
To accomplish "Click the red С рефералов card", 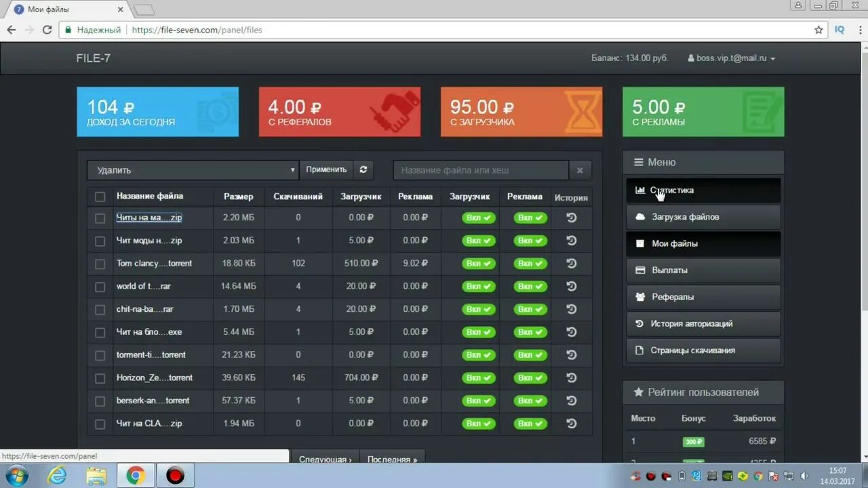I will click(340, 112).
